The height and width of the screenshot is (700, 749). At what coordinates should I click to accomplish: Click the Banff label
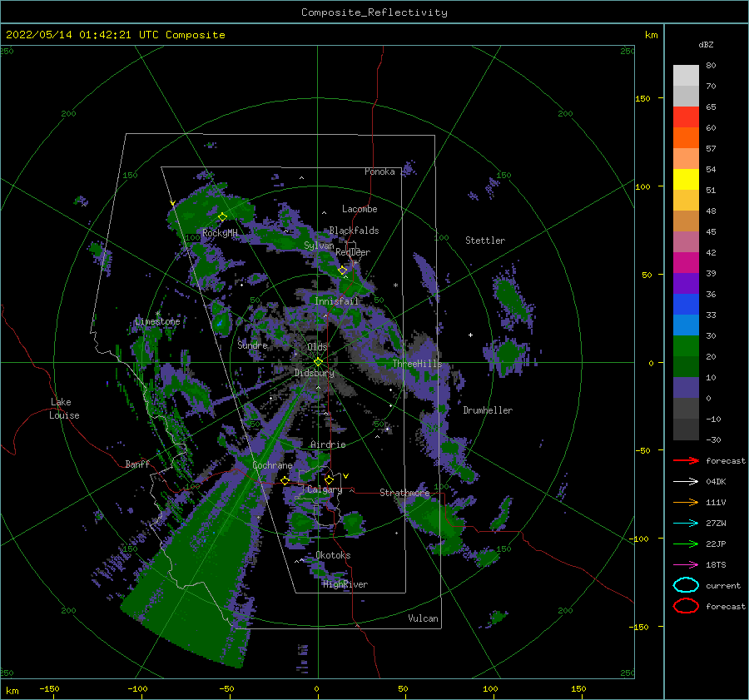click(x=137, y=464)
